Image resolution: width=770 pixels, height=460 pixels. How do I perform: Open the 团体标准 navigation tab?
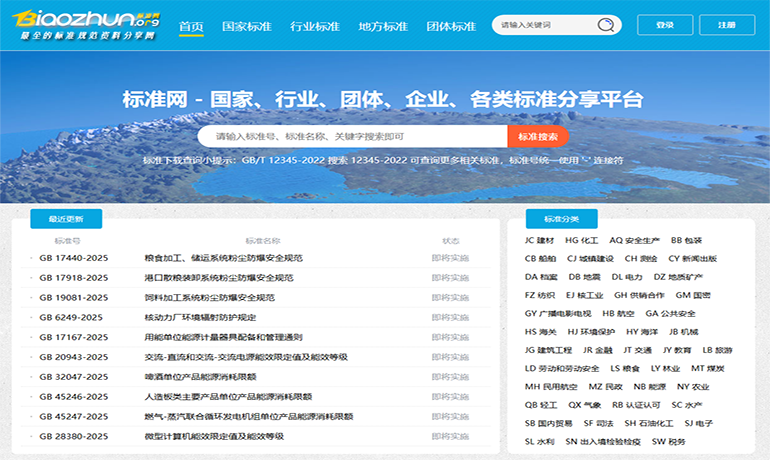pyautogui.click(x=451, y=26)
